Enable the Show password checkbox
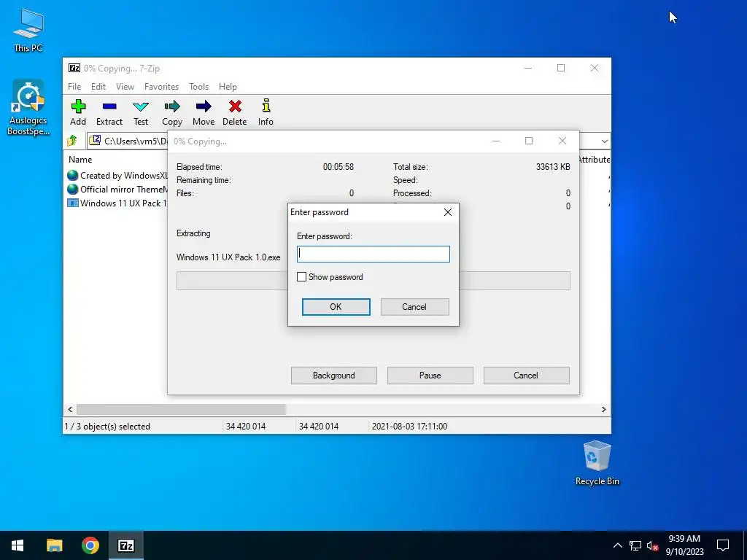 301,276
